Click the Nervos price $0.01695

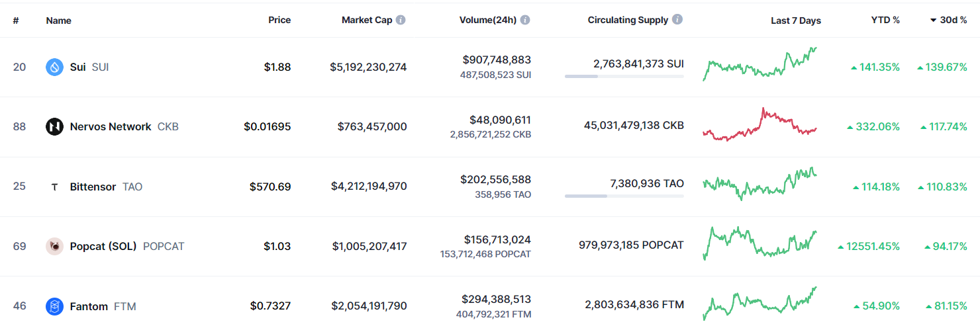click(x=268, y=126)
